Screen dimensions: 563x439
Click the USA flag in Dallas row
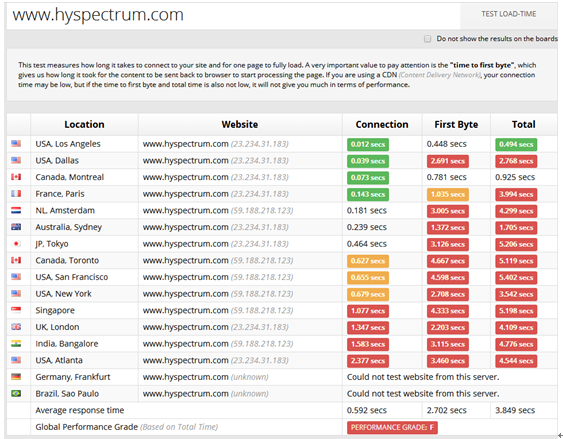pyautogui.click(x=16, y=160)
